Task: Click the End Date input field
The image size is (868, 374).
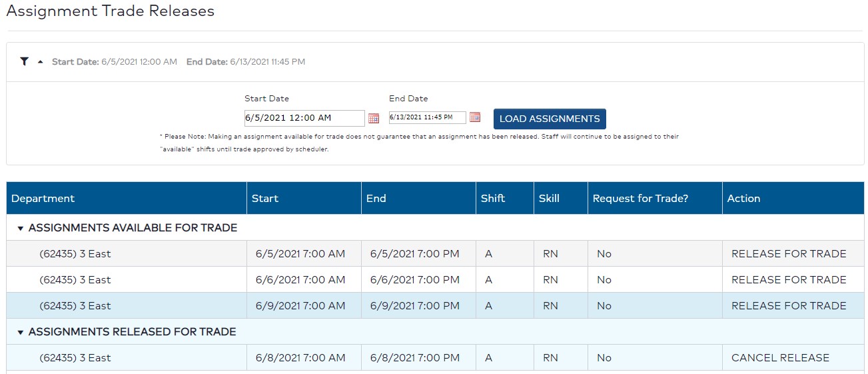Action: [x=427, y=117]
